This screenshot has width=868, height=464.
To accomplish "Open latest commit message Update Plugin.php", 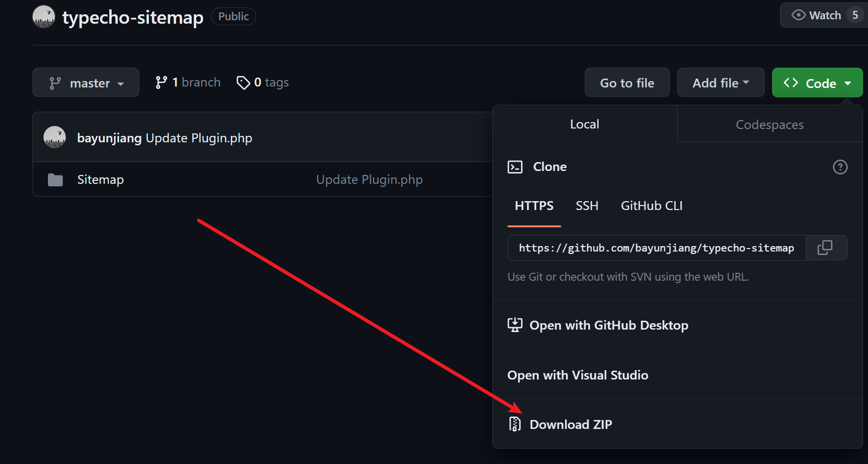I will point(199,138).
